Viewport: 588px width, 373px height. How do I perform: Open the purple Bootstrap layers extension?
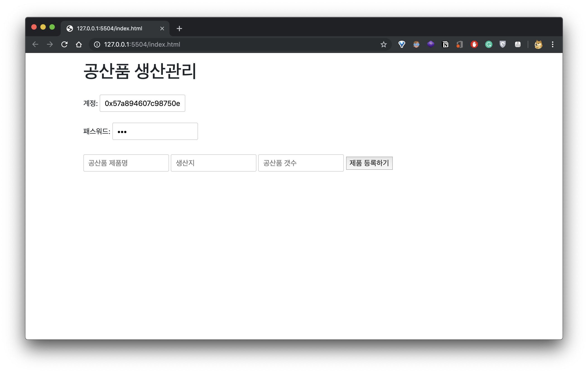click(x=431, y=44)
